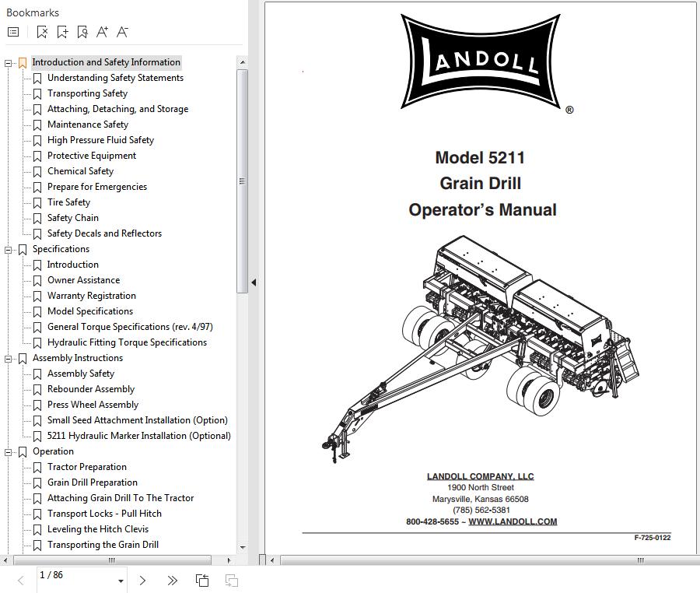Image resolution: width=700 pixels, height=593 pixels.
Task: Open the bookmarks options menu icon
Action: point(13,32)
